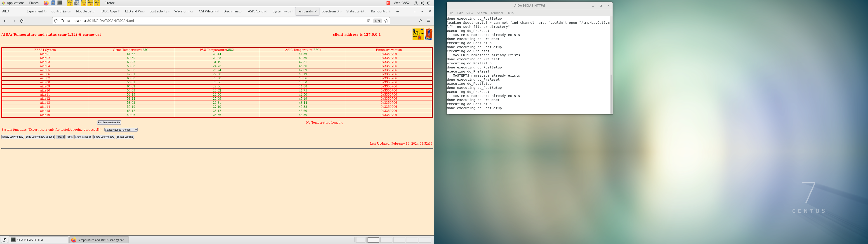
Task: Click the shield tracking-protection icon in address bar
Action: 56,21
